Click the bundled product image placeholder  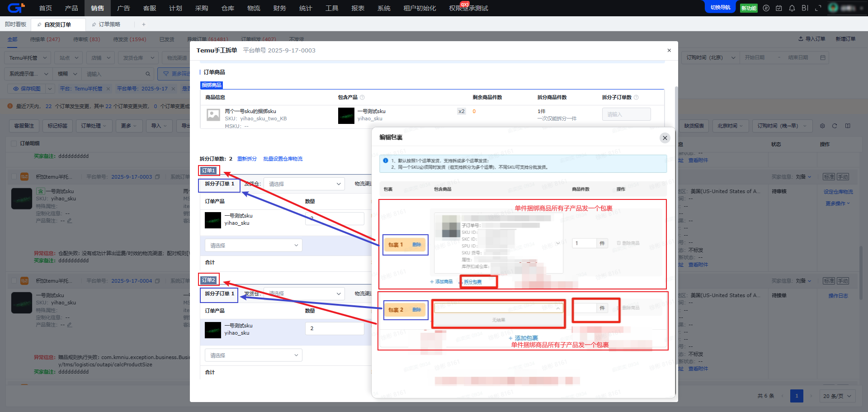click(213, 115)
